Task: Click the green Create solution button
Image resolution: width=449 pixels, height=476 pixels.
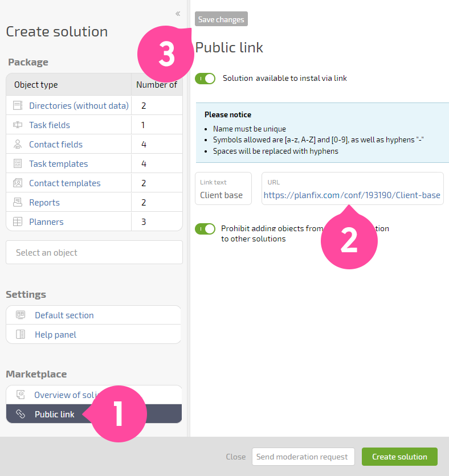Action: pyautogui.click(x=399, y=457)
